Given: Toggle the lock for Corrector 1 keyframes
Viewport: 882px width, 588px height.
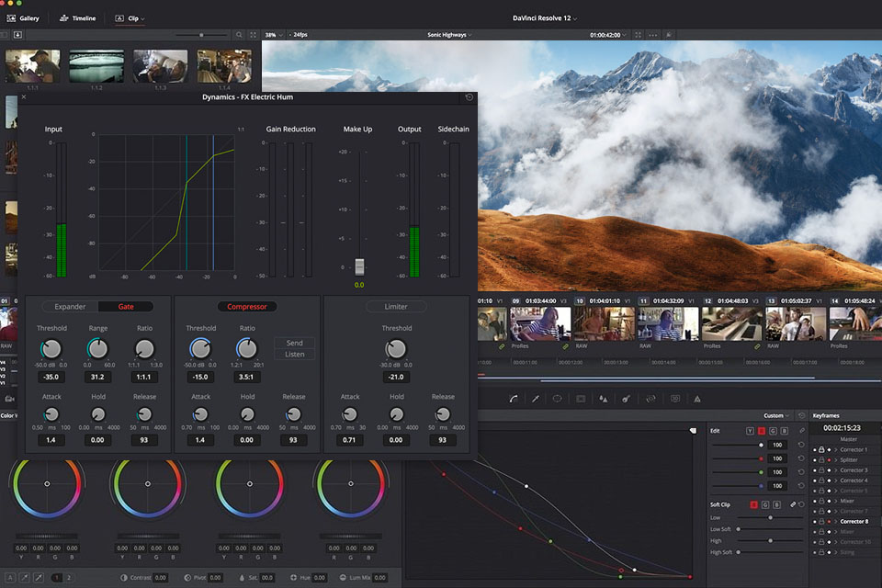Looking at the screenshot, I should pyautogui.click(x=821, y=449).
